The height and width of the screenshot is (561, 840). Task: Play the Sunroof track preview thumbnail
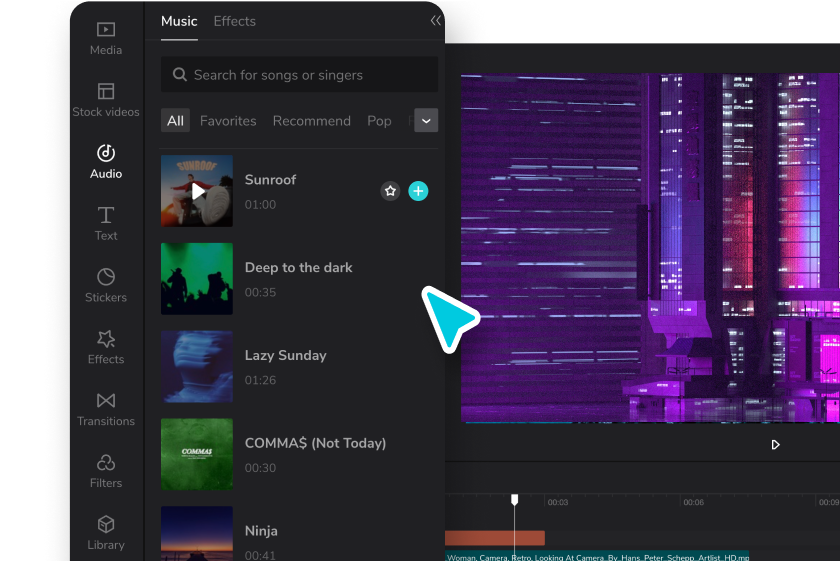[197, 191]
